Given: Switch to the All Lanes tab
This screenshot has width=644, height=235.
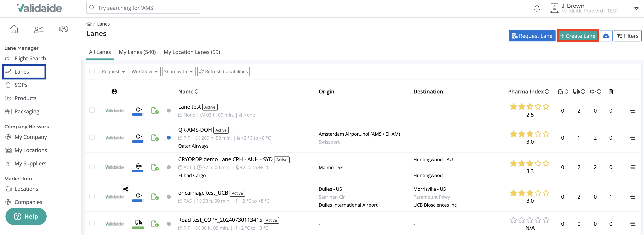Looking at the screenshot, I should point(100,52).
